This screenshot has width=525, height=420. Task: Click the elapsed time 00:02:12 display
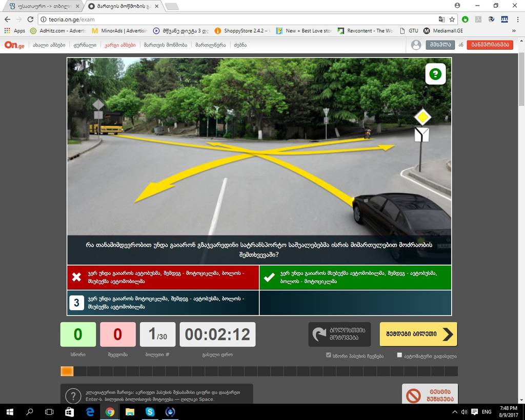pos(217,334)
